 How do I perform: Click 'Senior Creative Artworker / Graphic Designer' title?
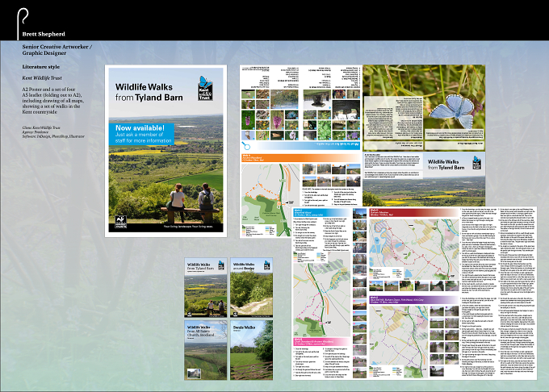coord(57,50)
